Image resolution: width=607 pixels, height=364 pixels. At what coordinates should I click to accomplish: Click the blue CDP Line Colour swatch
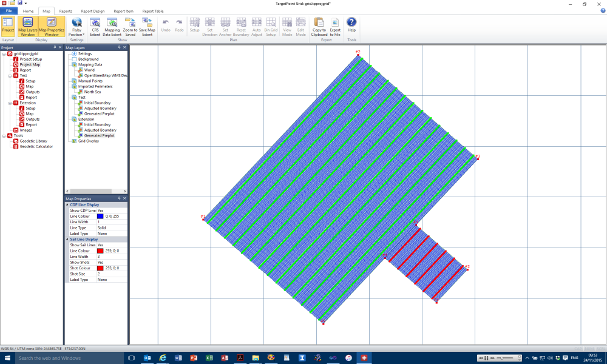(x=100, y=216)
